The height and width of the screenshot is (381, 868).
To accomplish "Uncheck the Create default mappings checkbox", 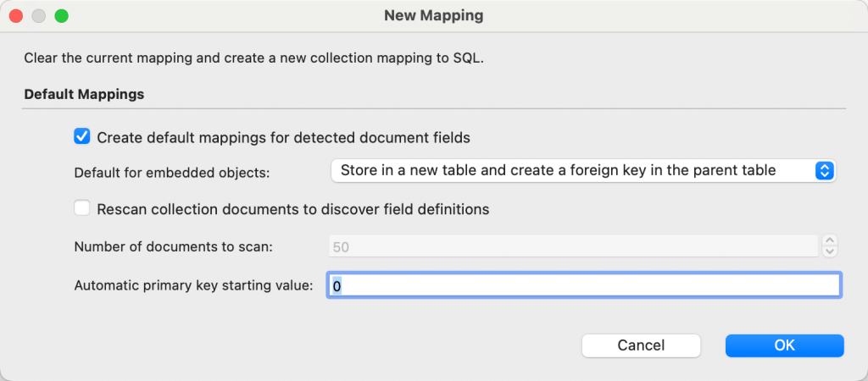I will [82, 136].
